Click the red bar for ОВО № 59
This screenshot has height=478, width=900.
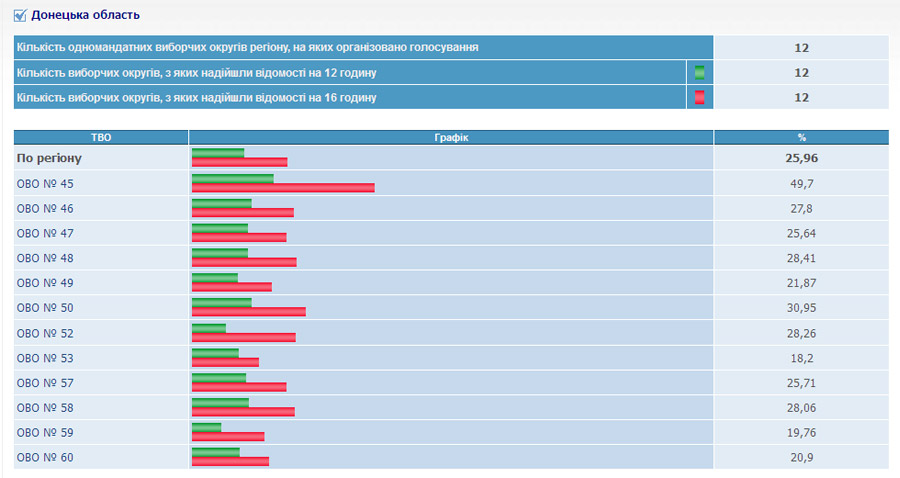(x=227, y=436)
